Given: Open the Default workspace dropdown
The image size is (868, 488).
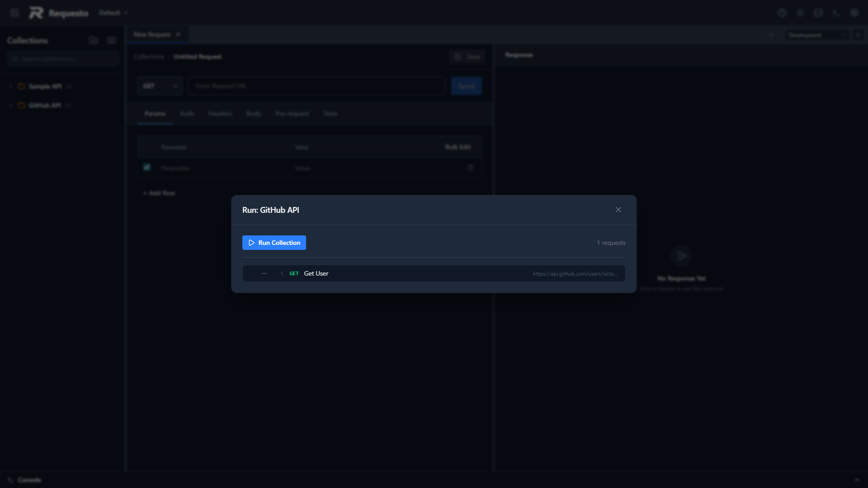Looking at the screenshot, I should [x=113, y=13].
